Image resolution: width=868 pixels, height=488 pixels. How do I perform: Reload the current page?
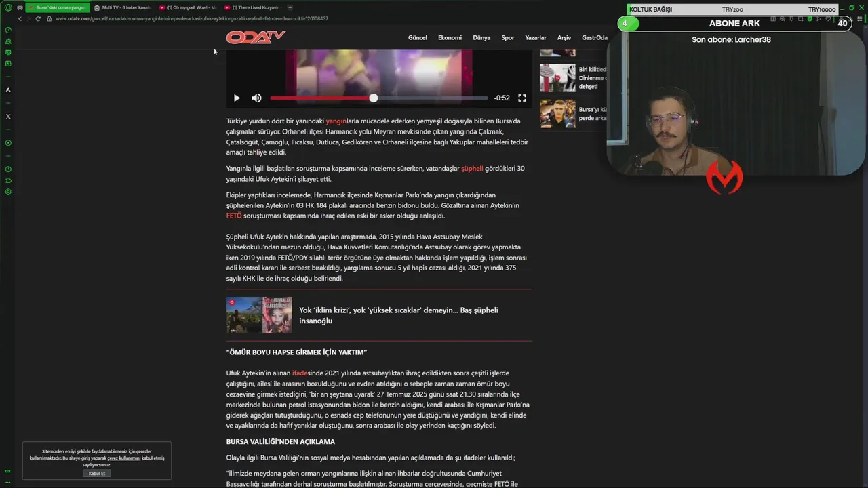[x=38, y=18]
